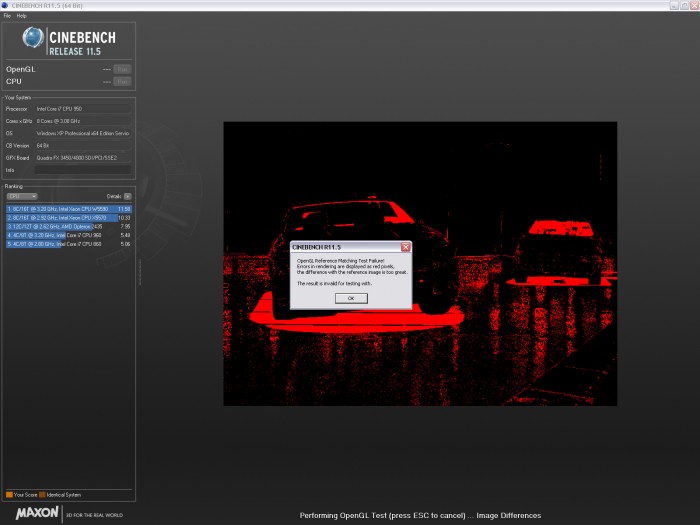Viewport: 700px width, 525px height.
Task: Click the brown Identical System legend swatch
Action: pos(42,495)
